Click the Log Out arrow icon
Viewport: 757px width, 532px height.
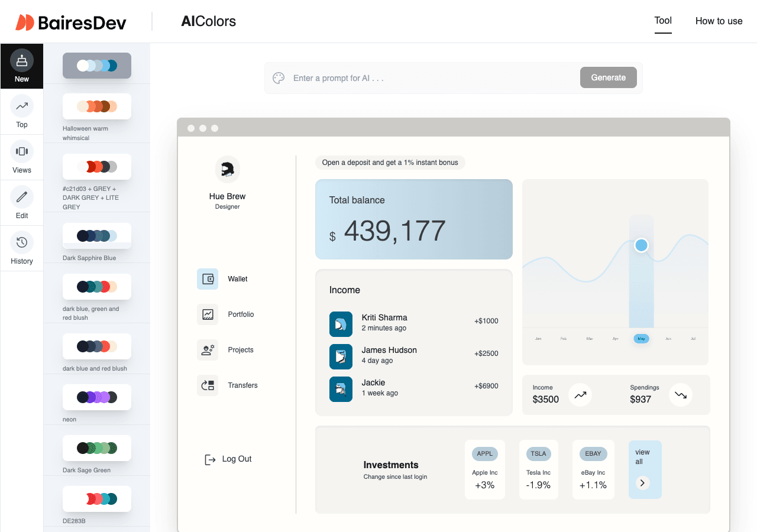(x=210, y=459)
